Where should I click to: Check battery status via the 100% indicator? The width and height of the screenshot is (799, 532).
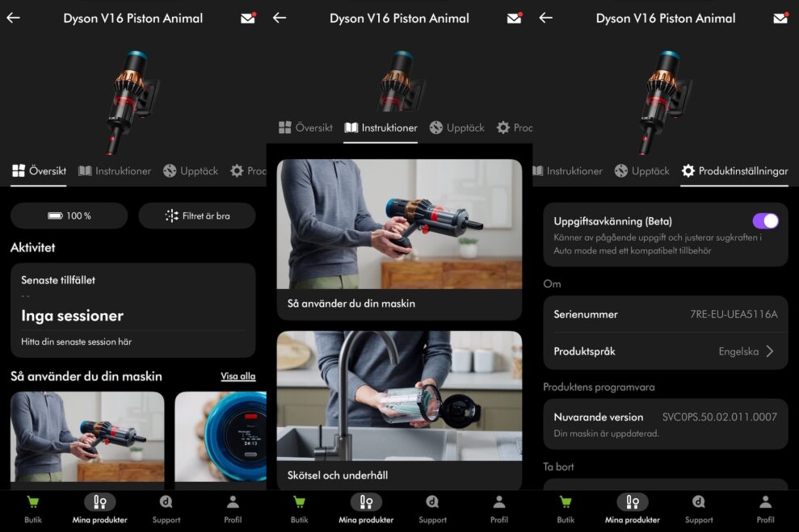click(x=69, y=216)
